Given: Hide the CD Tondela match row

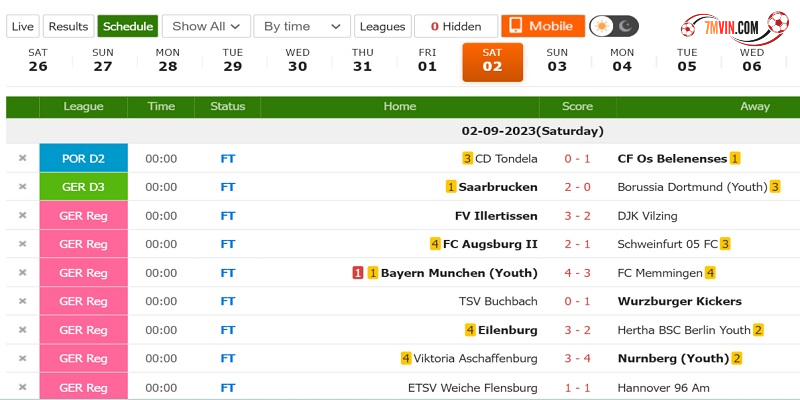Looking at the screenshot, I should point(22,158).
